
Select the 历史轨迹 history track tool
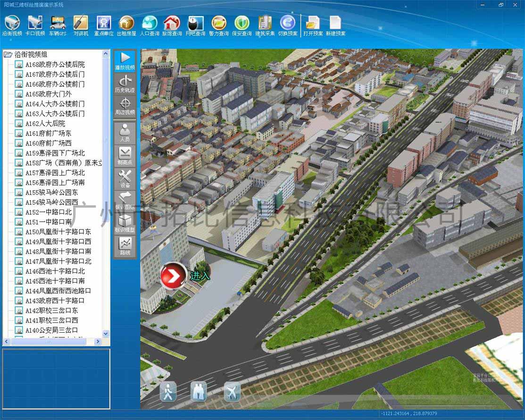pyautogui.click(x=125, y=84)
